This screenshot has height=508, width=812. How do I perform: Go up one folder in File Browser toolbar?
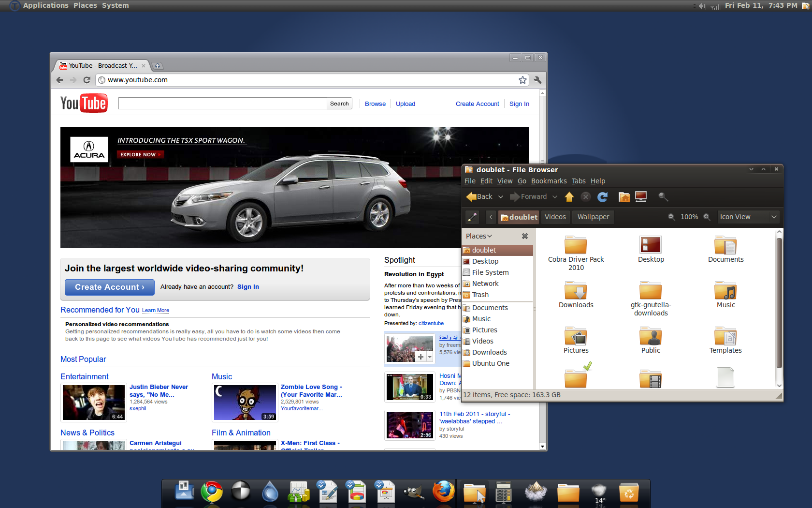[x=569, y=197]
